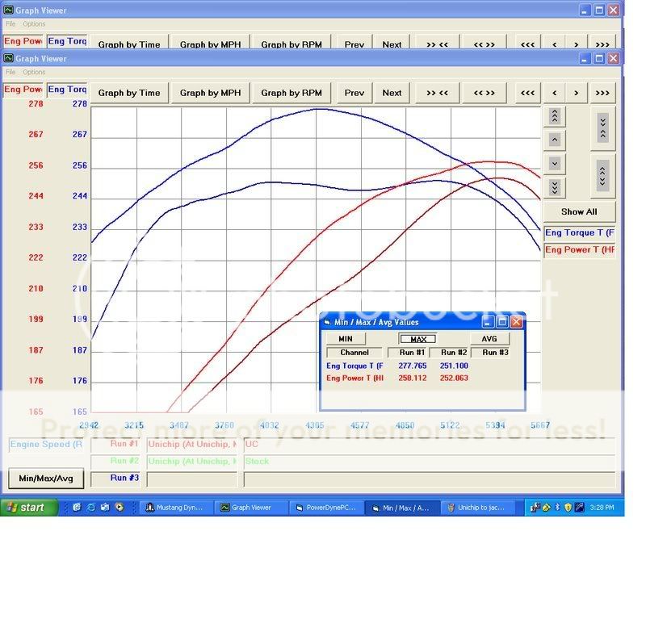Click the horizontal zoom-in arrows button in front window

[437, 93]
